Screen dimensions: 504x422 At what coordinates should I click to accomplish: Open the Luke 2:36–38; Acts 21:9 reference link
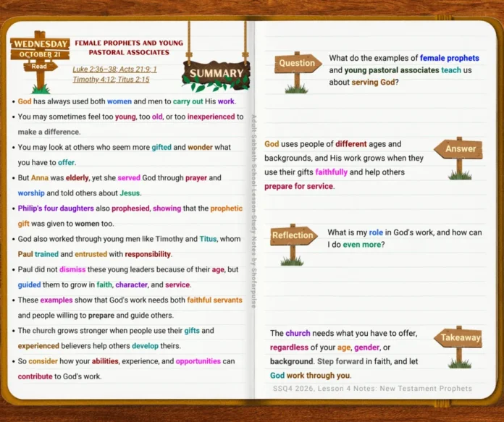114,69
